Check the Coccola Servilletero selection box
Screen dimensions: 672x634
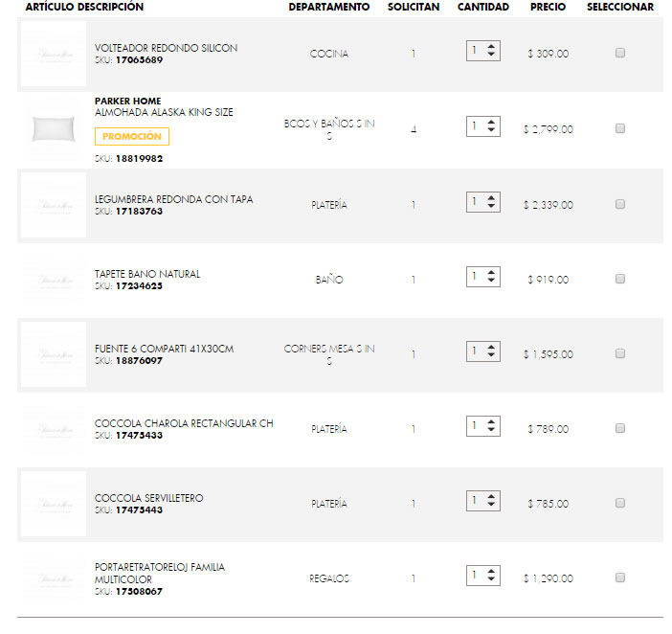(x=620, y=503)
